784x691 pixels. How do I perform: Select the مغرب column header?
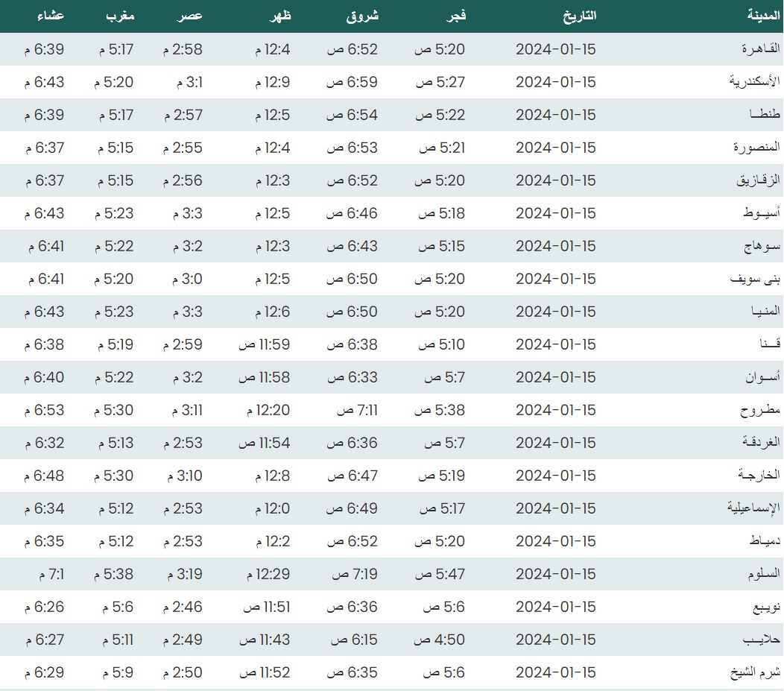click(119, 16)
